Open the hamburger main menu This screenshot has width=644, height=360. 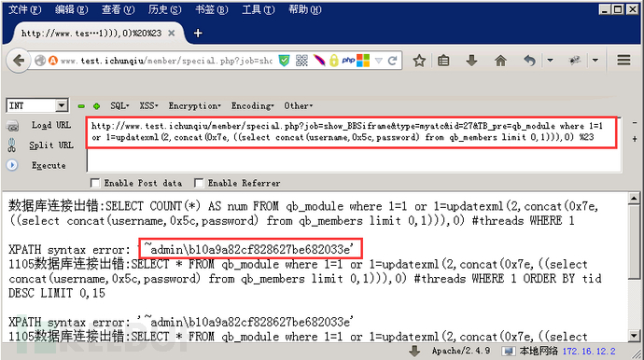623,61
